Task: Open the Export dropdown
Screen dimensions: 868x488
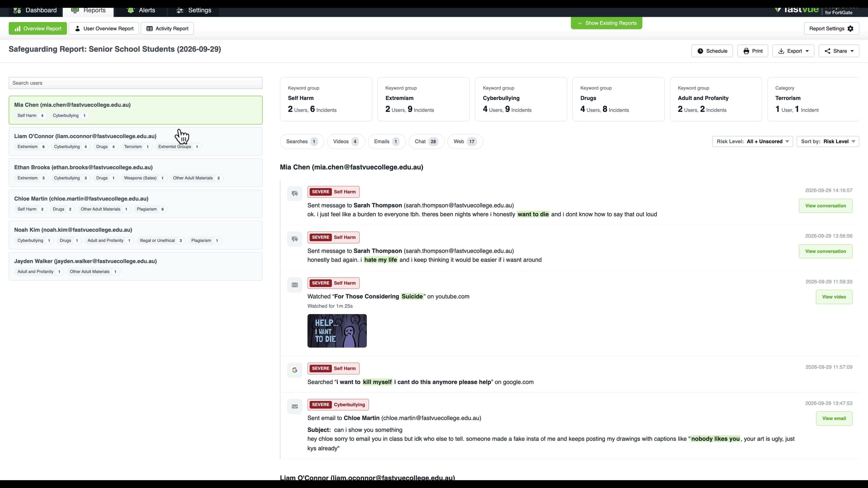Action: point(793,51)
